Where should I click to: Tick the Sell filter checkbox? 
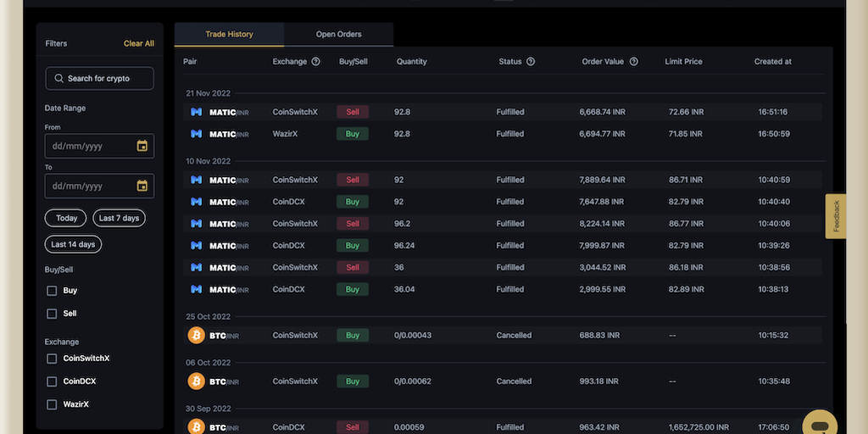tap(52, 314)
